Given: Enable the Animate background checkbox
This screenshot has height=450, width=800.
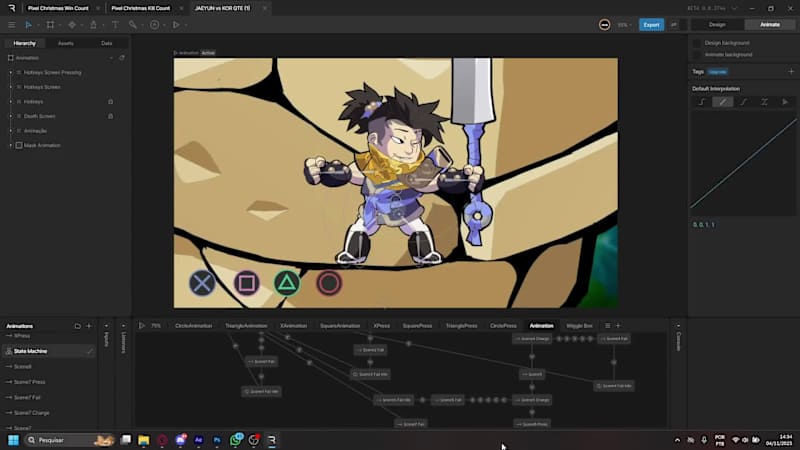Looking at the screenshot, I should pyautogui.click(x=697, y=55).
